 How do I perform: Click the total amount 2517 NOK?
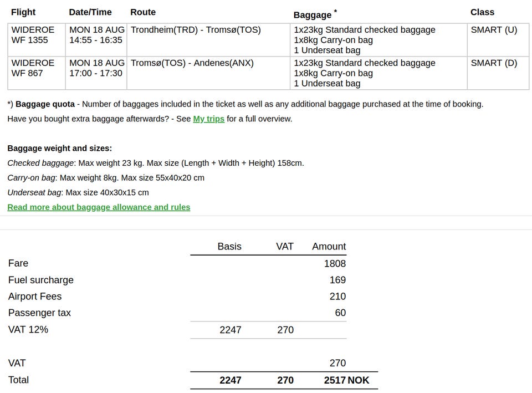pos(346,380)
